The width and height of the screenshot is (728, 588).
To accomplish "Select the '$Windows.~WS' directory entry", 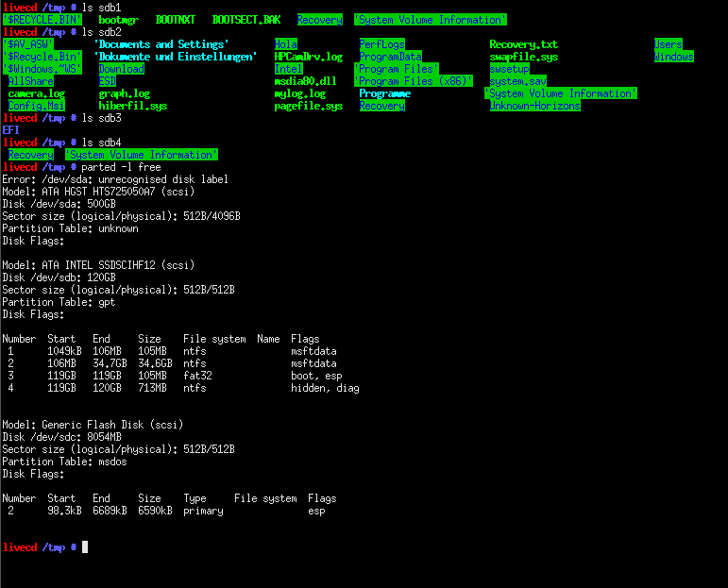I will click(x=42, y=69).
